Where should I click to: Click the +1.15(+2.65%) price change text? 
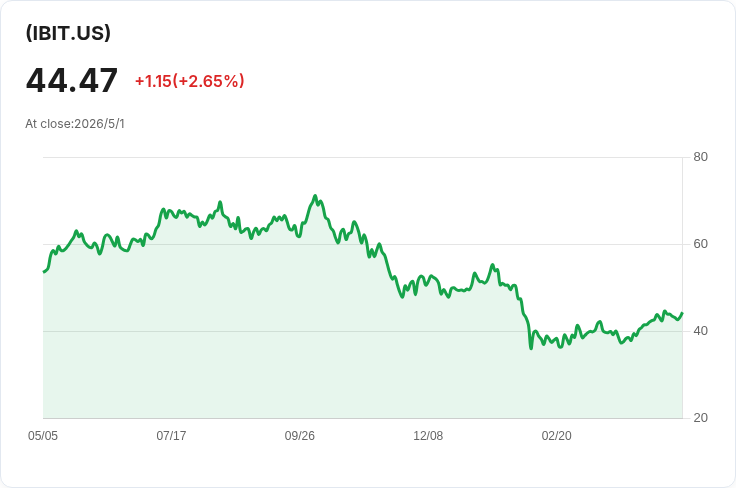(190, 81)
